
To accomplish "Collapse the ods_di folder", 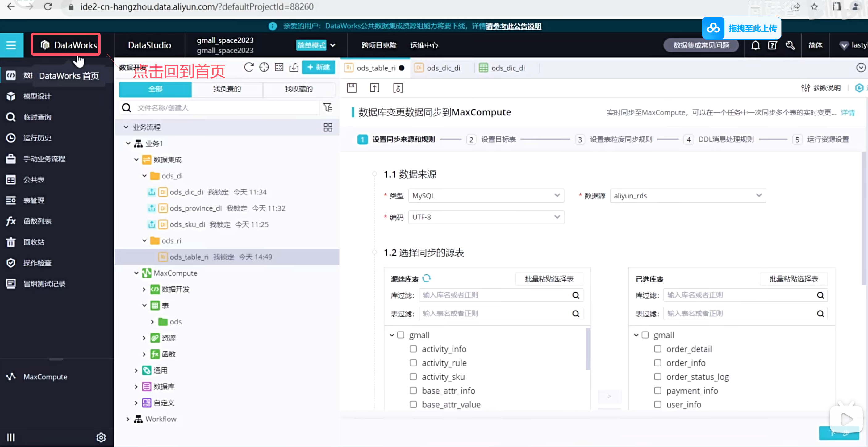I will 144,176.
